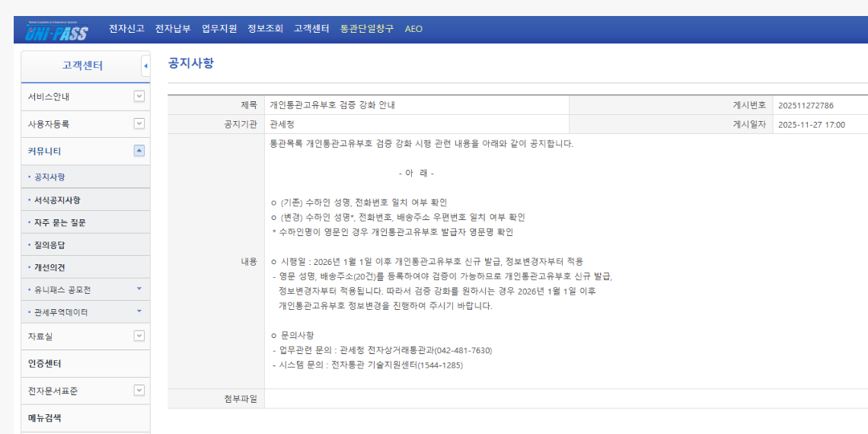This screenshot has height=434, width=868.
Task: Open the 전자신고 top menu
Action: pos(126,29)
